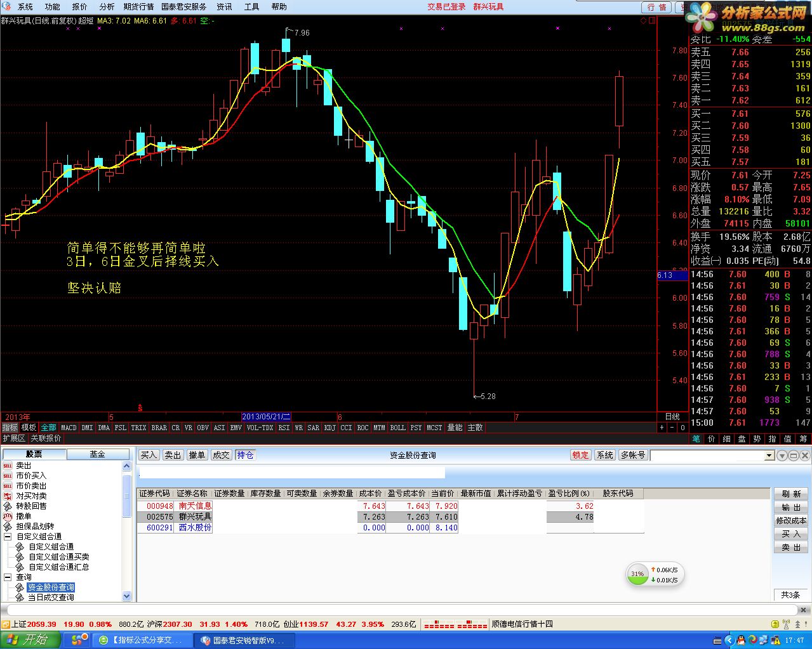Click the chart reset 0 icon

pos(682,428)
